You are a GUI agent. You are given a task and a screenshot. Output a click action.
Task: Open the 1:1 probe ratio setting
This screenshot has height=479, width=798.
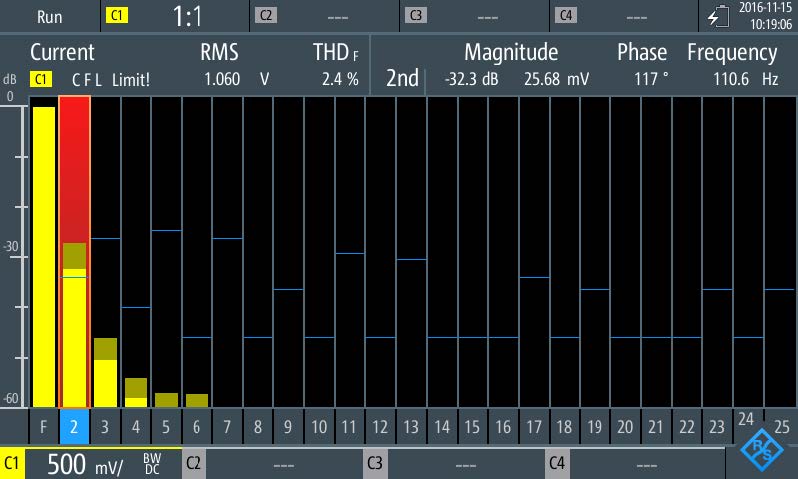188,16
